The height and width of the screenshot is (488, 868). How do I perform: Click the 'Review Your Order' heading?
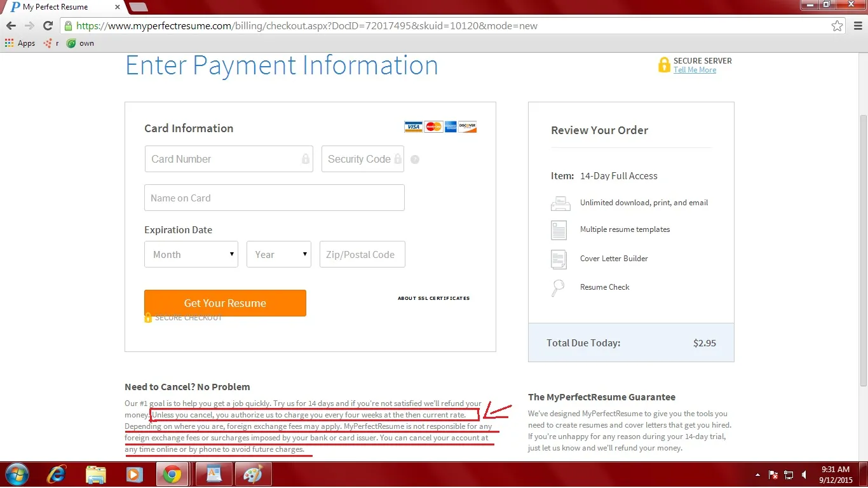[x=600, y=130]
